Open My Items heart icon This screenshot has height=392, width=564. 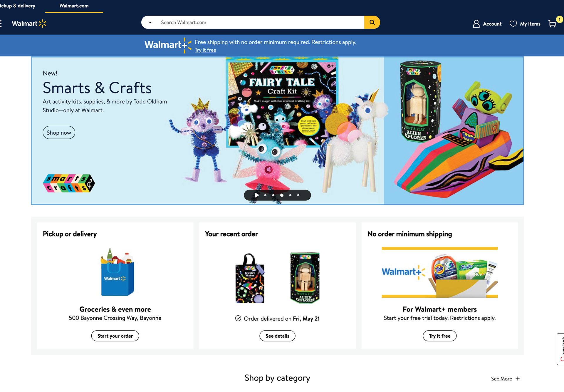click(513, 24)
